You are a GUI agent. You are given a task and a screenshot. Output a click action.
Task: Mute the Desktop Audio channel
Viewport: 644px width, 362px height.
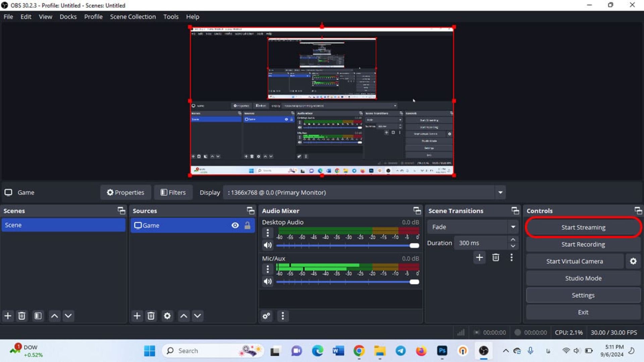coord(267,245)
